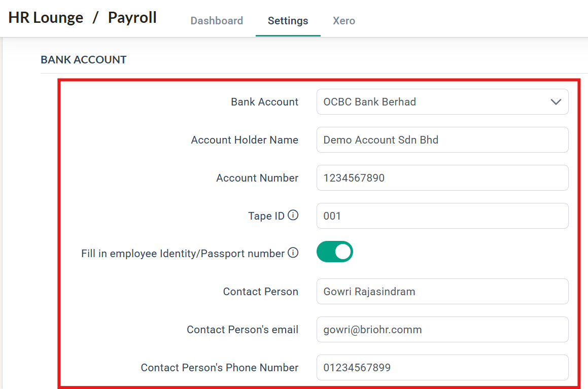This screenshot has height=389, width=588.
Task: Click the Fill in employee Identity/Passport label
Action: coord(183,254)
